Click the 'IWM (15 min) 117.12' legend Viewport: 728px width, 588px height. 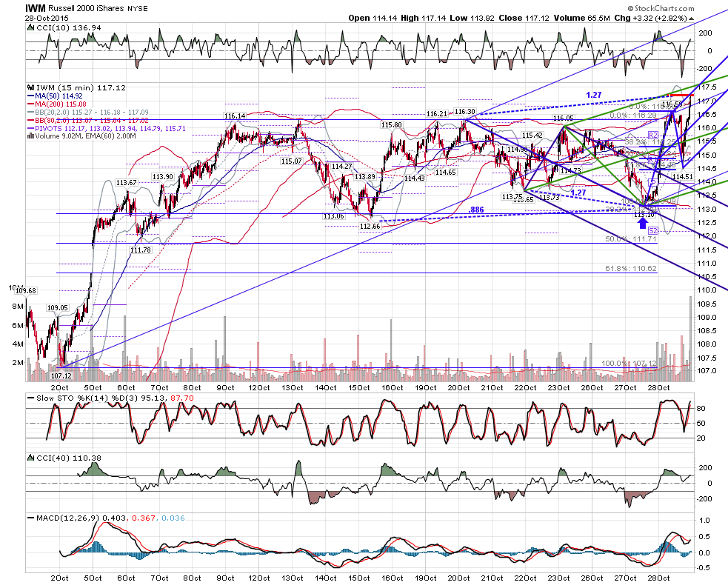pyautogui.click(x=81, y=87)
